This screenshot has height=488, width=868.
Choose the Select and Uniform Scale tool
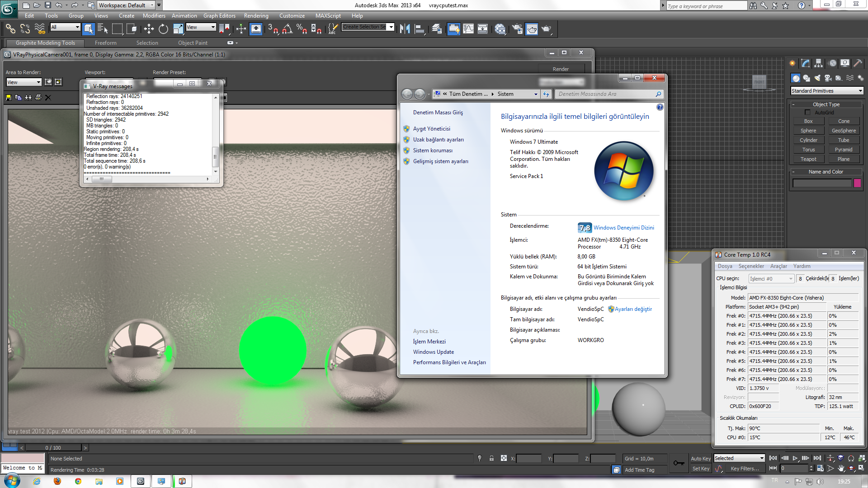pos(178,29)
